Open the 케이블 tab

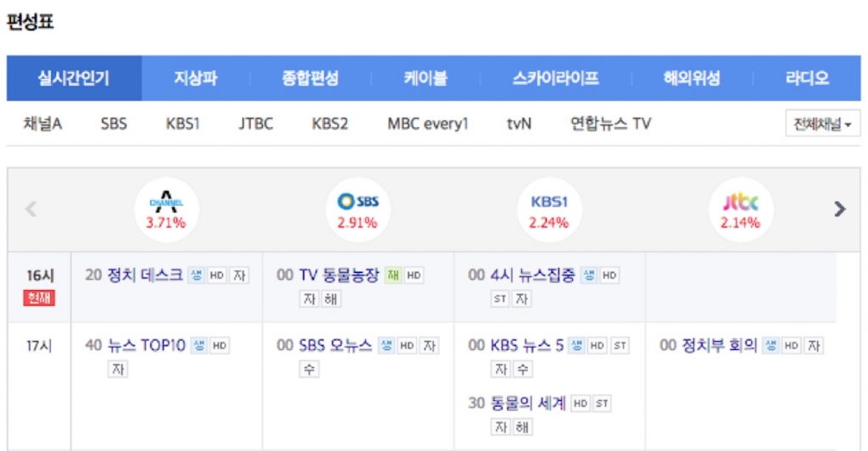(x=425, y=79)
